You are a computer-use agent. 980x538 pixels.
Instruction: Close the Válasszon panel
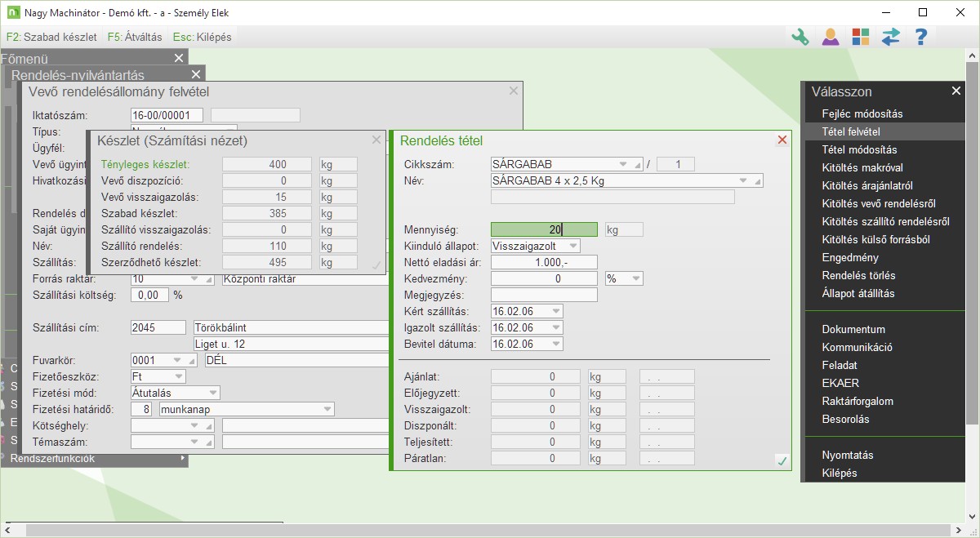pos(955,91)
